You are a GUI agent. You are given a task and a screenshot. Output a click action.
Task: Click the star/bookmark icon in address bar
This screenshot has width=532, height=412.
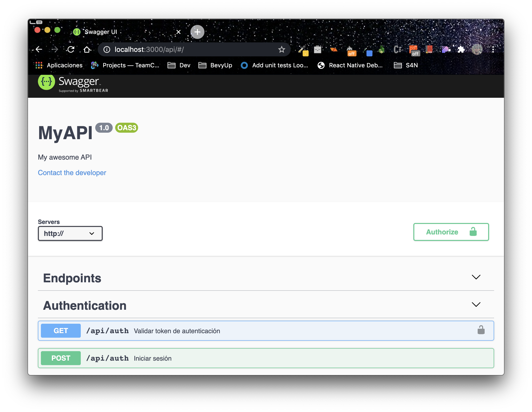tap(281, 49)
